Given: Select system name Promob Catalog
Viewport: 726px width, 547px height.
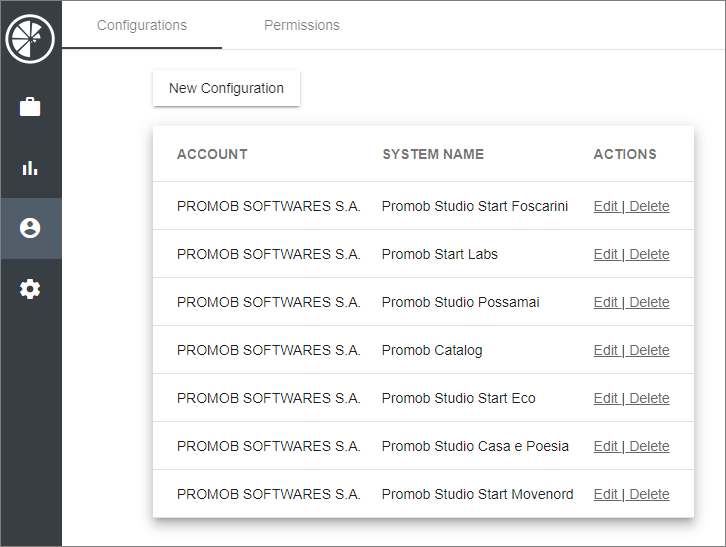Looking at the screenshot, I should tap(432, 350).
